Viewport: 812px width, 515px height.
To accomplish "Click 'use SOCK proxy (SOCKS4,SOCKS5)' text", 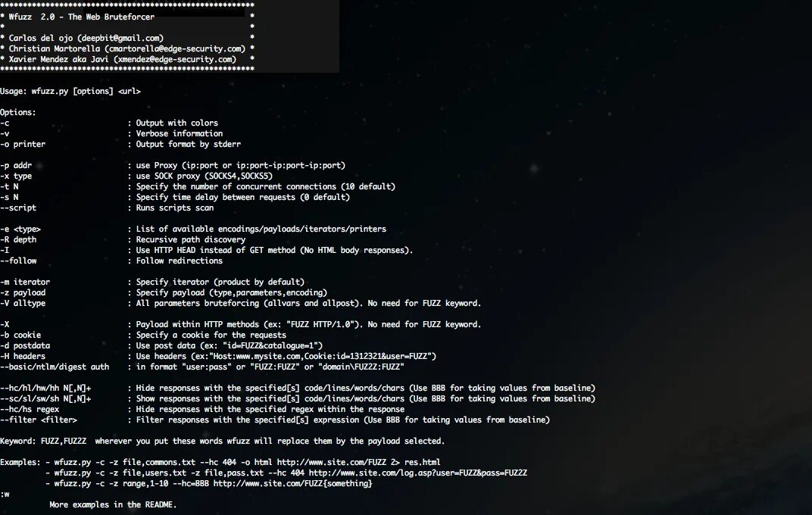I will pos(204,176).
